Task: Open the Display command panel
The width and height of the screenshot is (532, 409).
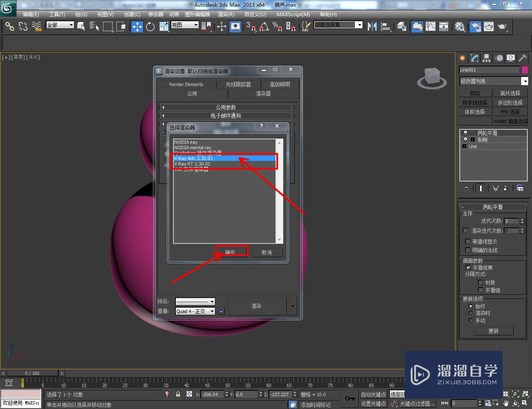Action: 511,58
